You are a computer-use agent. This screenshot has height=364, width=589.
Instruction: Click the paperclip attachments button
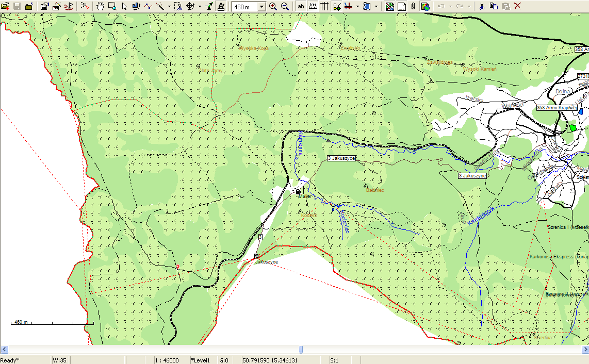[413, 6]
